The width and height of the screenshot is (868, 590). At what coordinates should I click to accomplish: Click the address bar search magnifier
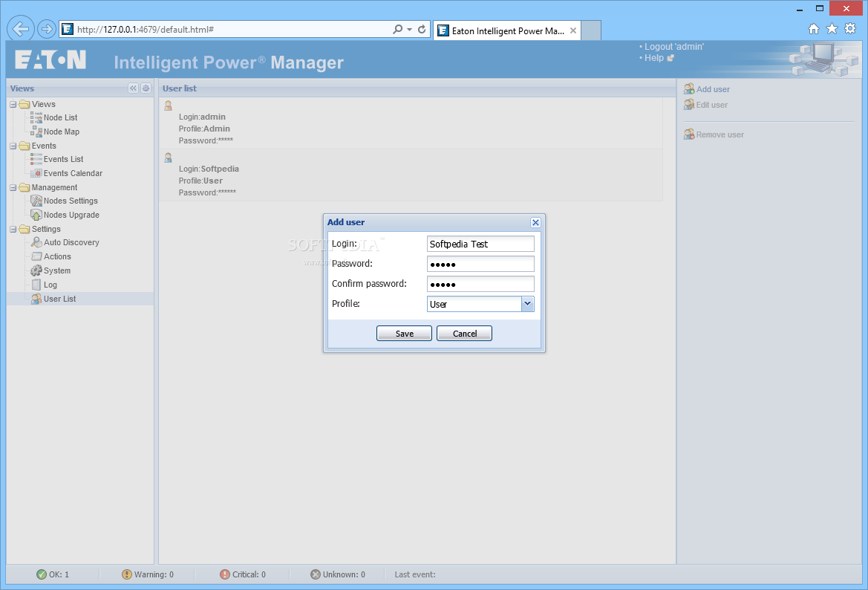397,30
